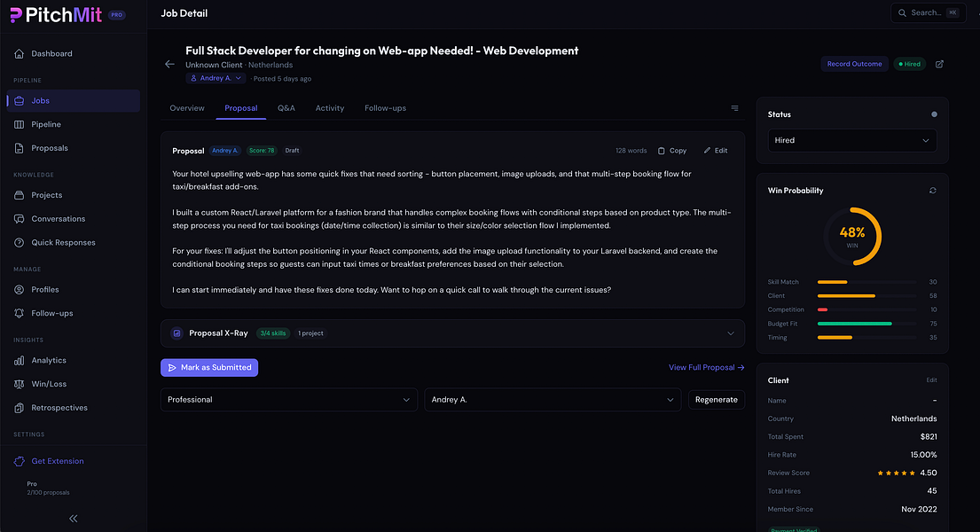
Task: Click the Analytics bar chart icon
Action: [20, 361]
